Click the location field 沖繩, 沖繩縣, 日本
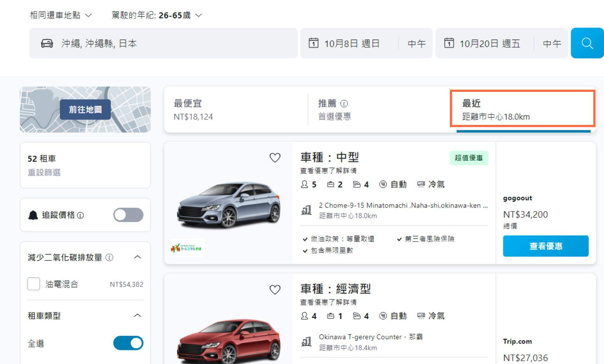Viewport: 604px width, 364px height. tap(163, 43)
